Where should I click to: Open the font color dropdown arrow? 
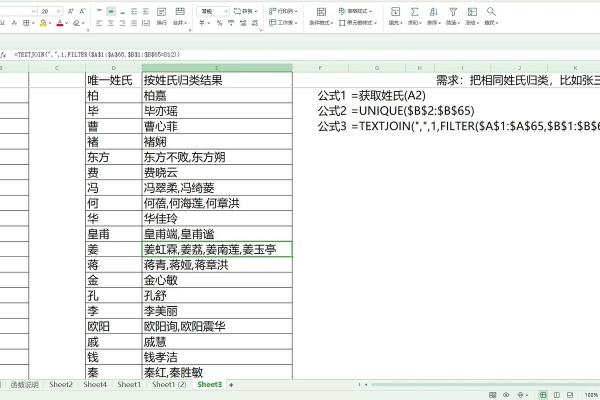click(67, 23)
